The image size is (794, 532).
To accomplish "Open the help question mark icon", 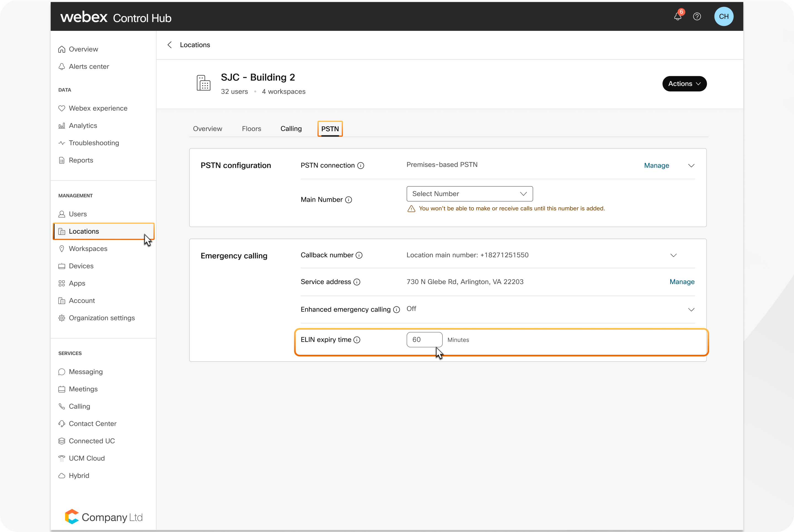I will click(697, 17).
